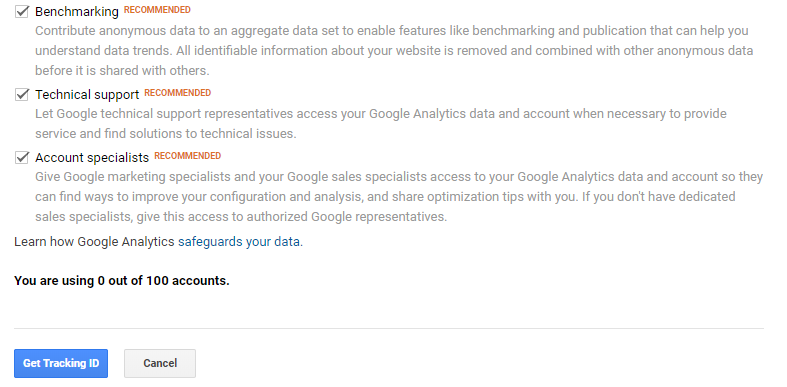The image size is (787, 387).
Task: Click the Get Tracking ID button
Action: [61, 363]
